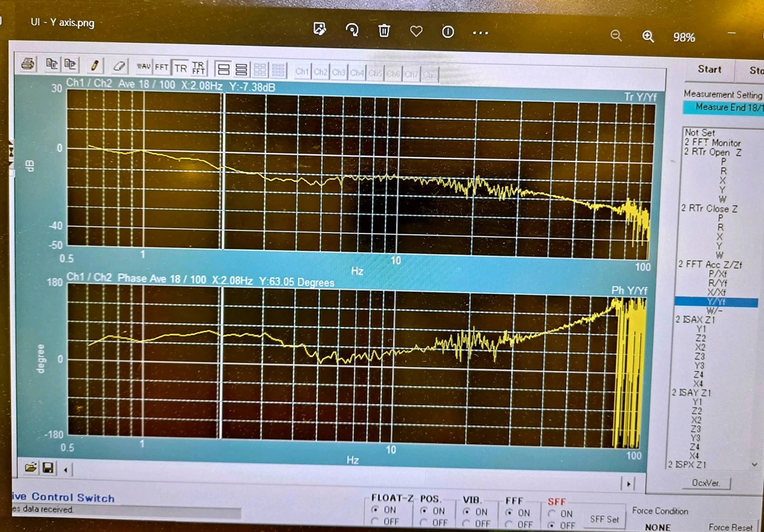764x532 pixels.
Task: Click the second copy icon before the pencil
Action: pyautogui.click(x=70, y=64)
